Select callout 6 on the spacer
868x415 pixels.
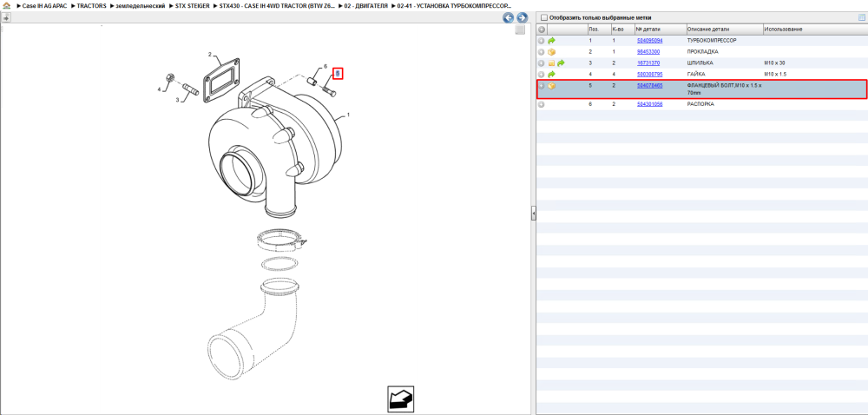coord(325,66)
